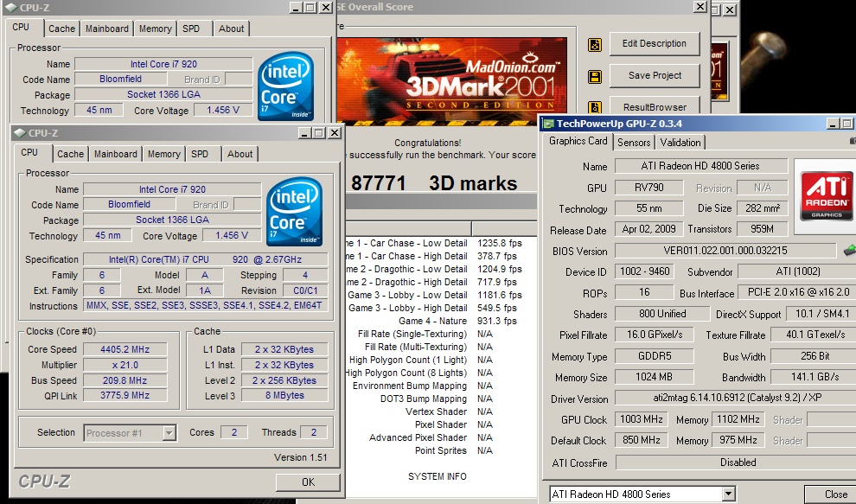Click the Version 1.51 label in CPU-Z
Viewport: 856px width, 504px height.
(x=301, y=457)
